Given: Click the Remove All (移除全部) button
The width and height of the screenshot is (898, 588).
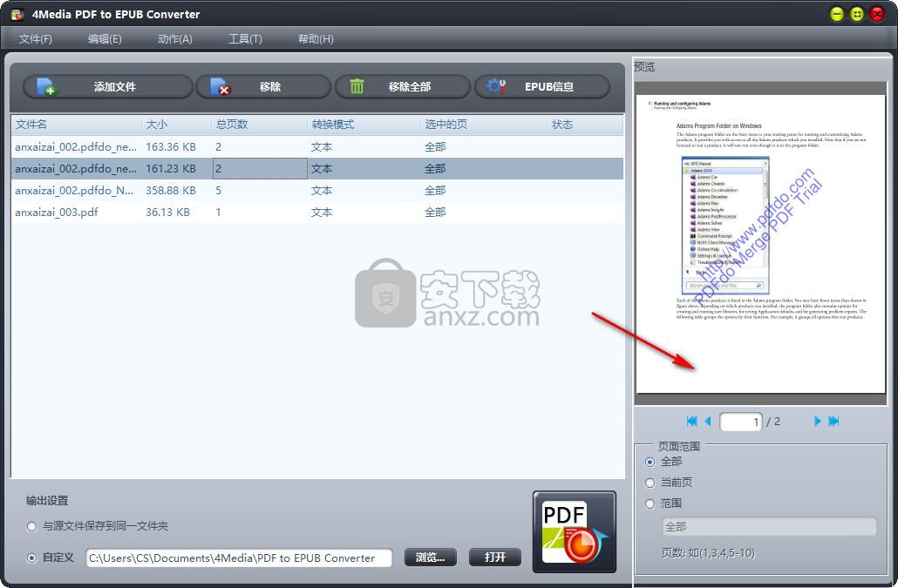Looking at the screenshot, I should tap(403, 87).
